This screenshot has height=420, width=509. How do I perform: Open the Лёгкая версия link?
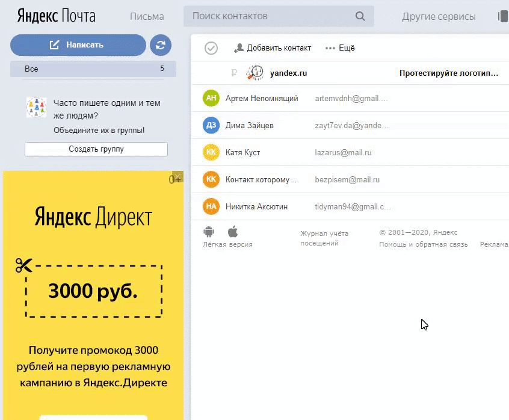coord(227,244)
